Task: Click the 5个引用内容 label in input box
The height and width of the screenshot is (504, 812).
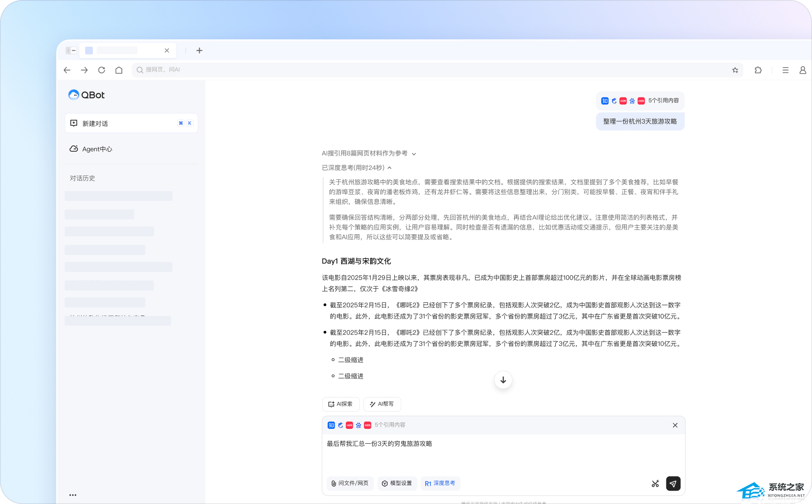Action: [x=390, y=425]
